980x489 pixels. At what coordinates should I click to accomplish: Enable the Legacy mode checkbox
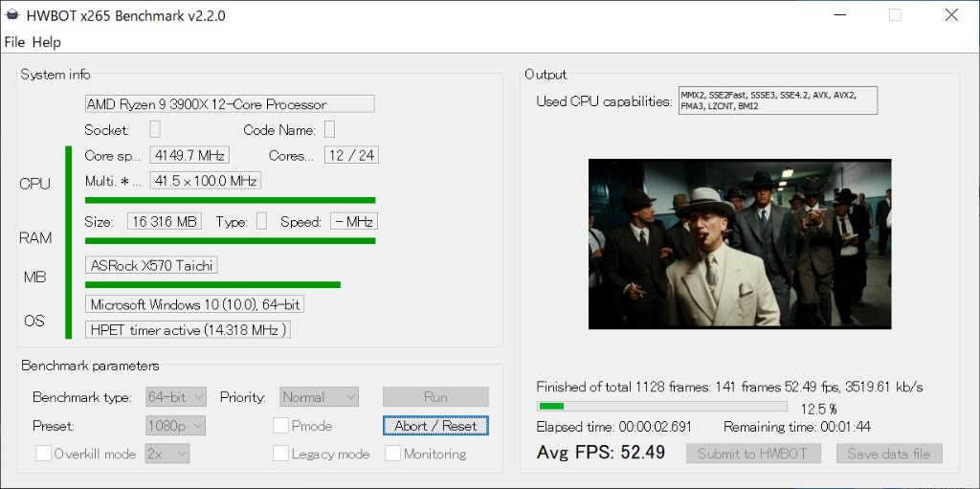coord(280,454)
